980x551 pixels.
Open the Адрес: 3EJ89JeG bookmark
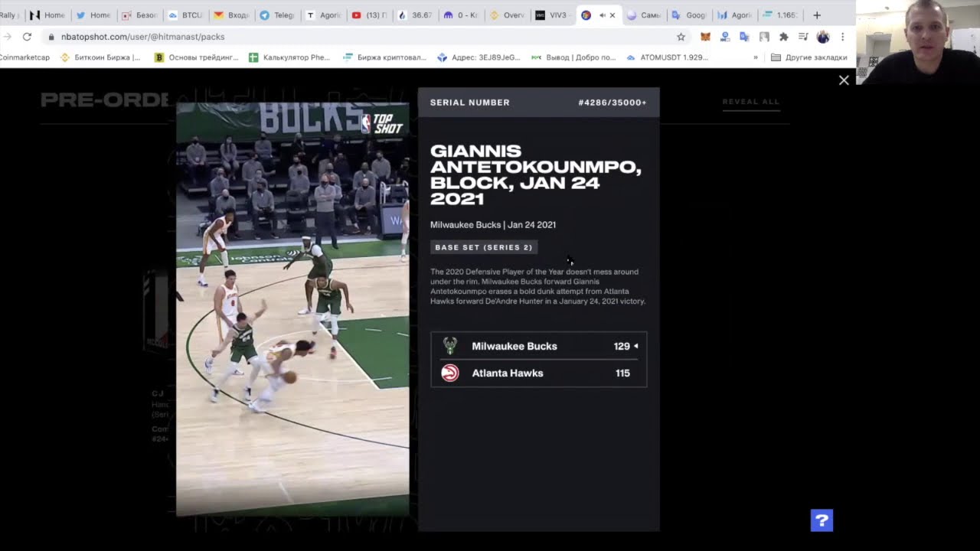pos(479,57)
